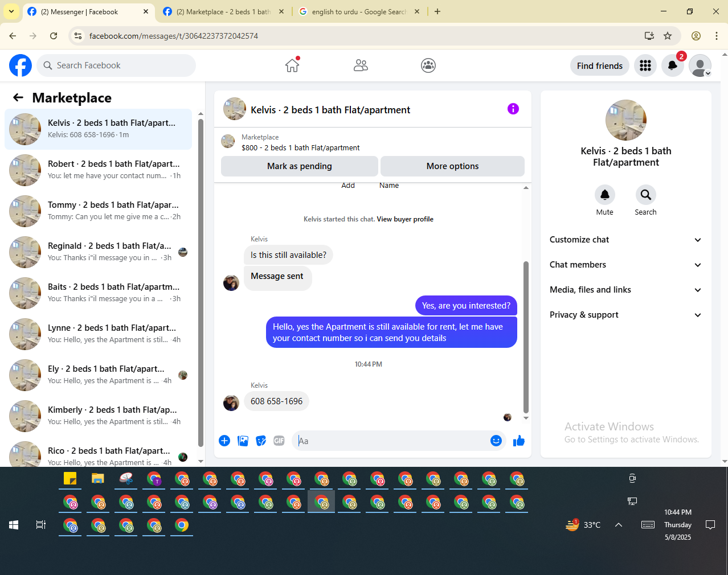Image resolution: width=728 pixels, height=575 pixels.
Task: Open the Sticky Notes taskbar icon
Action: pyautogui.click(x=70, y=479)
